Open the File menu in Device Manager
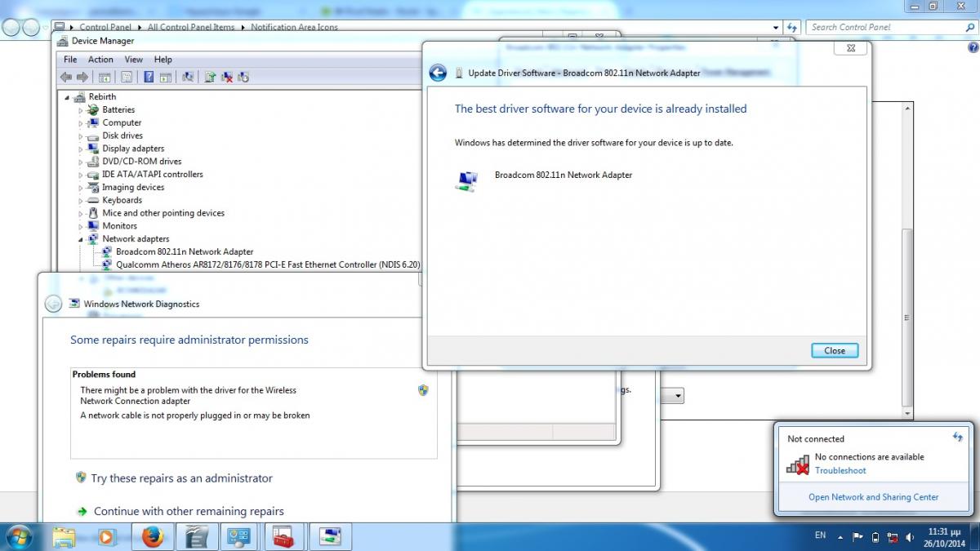The height and width of the screenshot is (551, 980). coord(70,60)
